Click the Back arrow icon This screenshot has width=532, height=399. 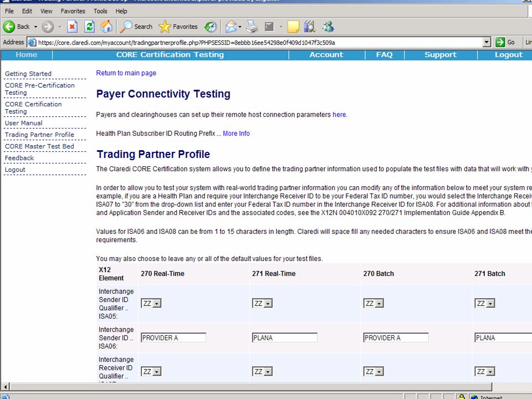coord(9,27)
